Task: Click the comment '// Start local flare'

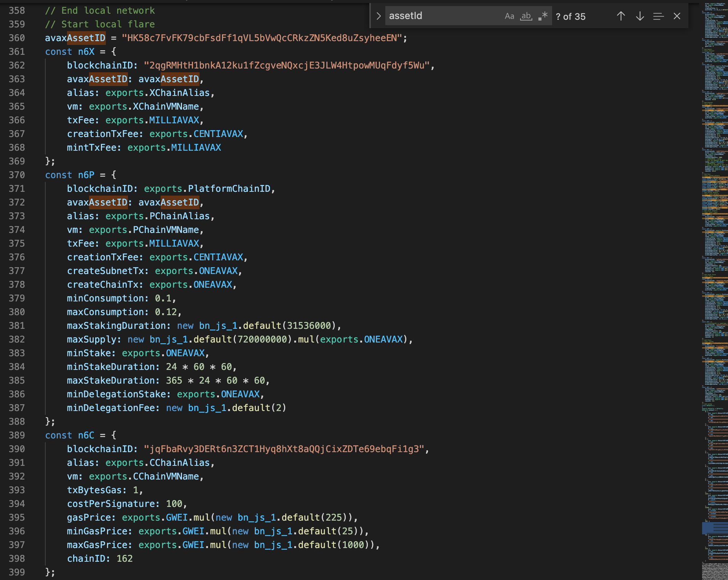Action: pos(100,24)
